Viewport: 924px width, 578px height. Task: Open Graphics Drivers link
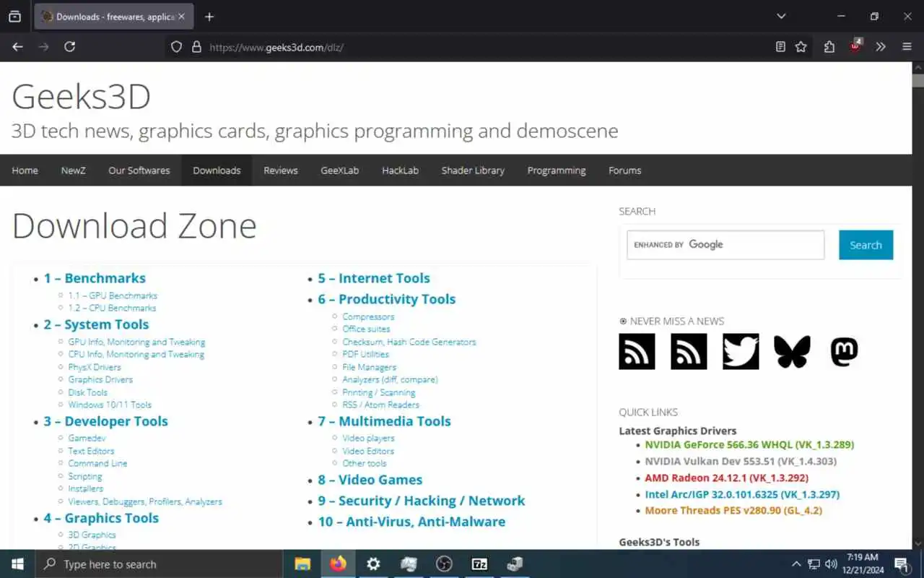(100, 379)
